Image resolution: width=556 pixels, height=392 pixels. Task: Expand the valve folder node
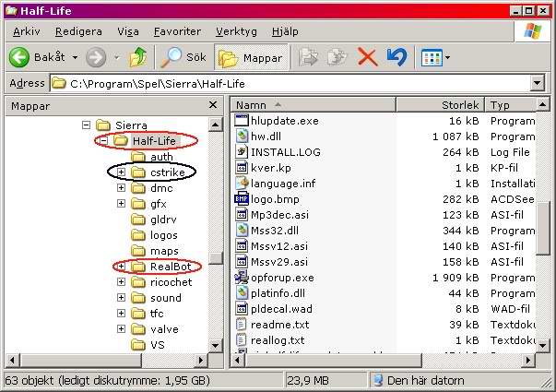(x=122, y=329)
